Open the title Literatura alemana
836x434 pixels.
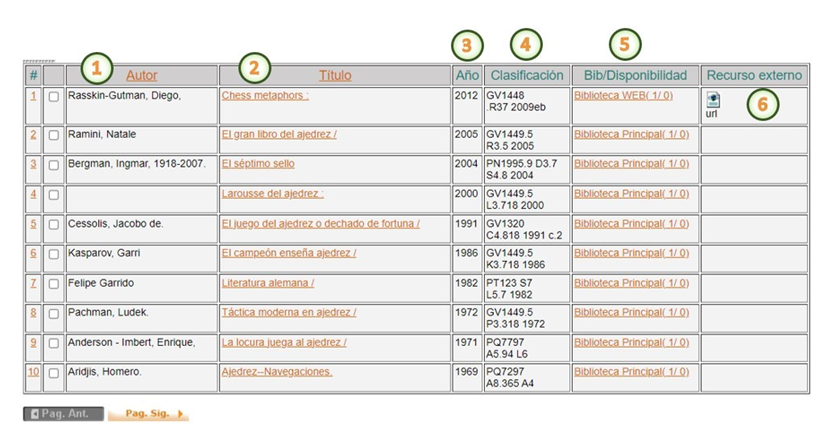268,283
